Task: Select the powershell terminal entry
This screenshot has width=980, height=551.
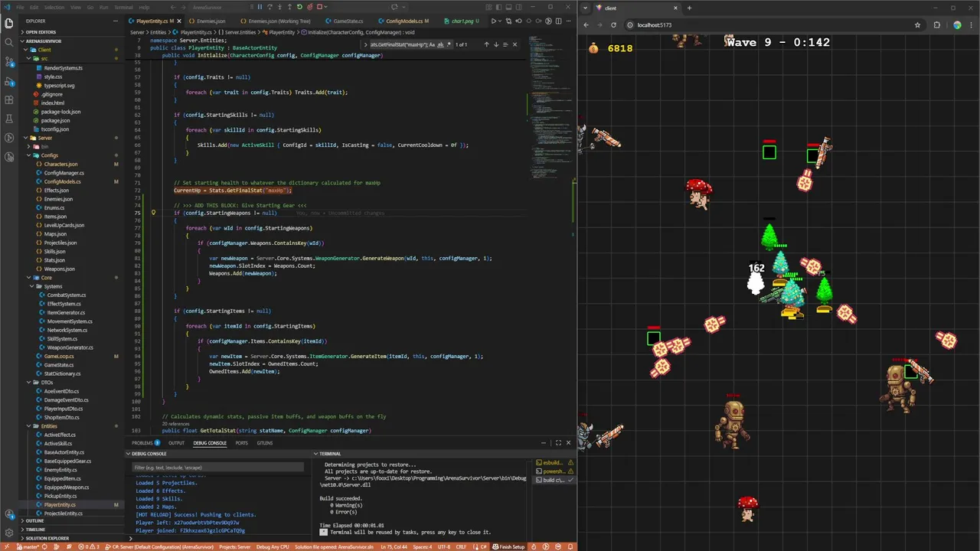Action: (554, 471)
